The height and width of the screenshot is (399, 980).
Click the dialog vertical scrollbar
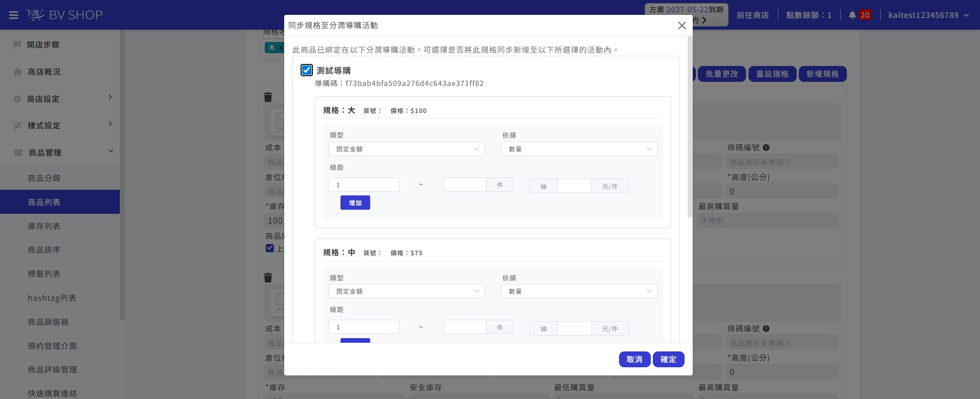[690, 127]
